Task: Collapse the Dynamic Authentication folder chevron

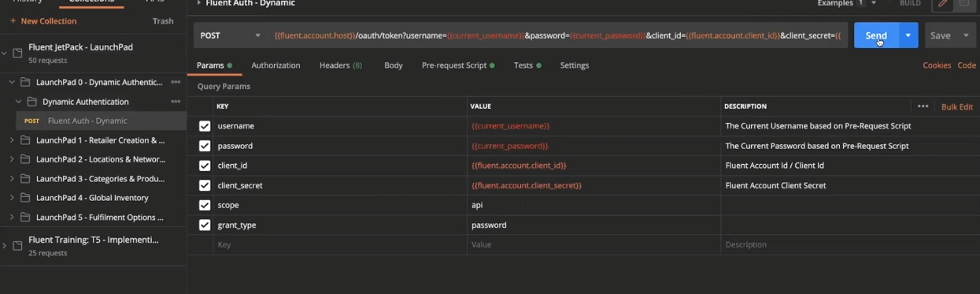Action: tap(19, 102)
